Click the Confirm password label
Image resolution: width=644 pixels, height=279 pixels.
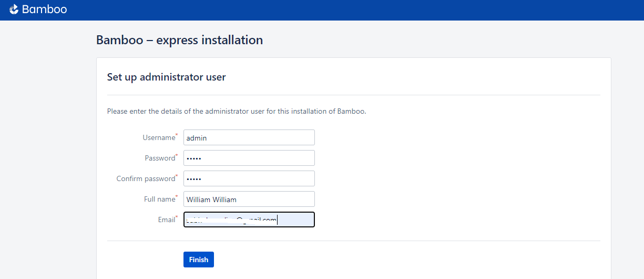pos(146,178)
